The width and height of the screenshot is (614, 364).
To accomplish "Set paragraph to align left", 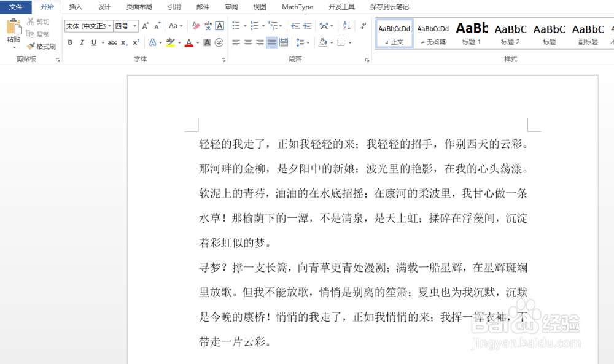I will point(236,42).
